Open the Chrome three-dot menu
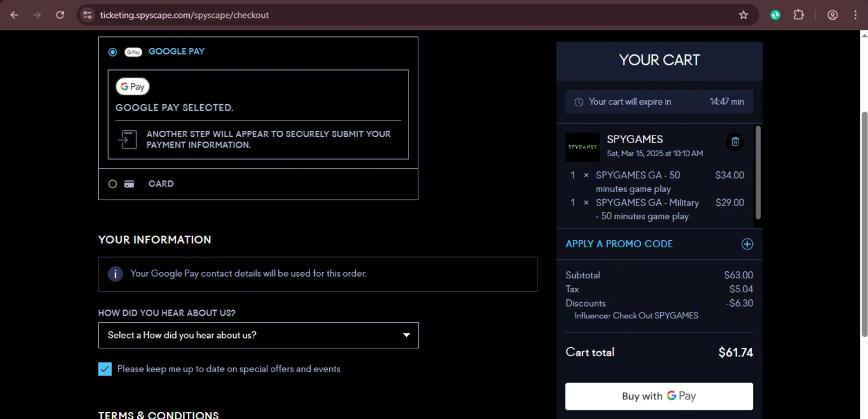The height and width of the screenshot is (419, 868). tap(855, 15)
